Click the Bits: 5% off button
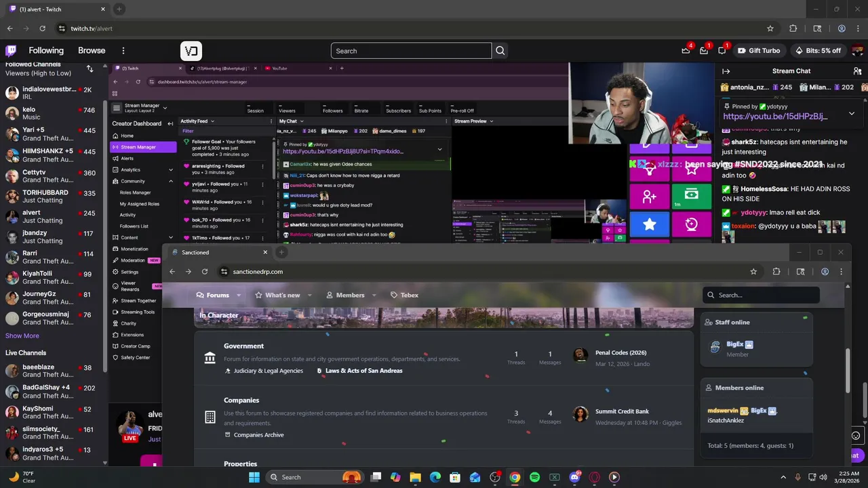This screenshot has width=868, height=488. [818, 51]
